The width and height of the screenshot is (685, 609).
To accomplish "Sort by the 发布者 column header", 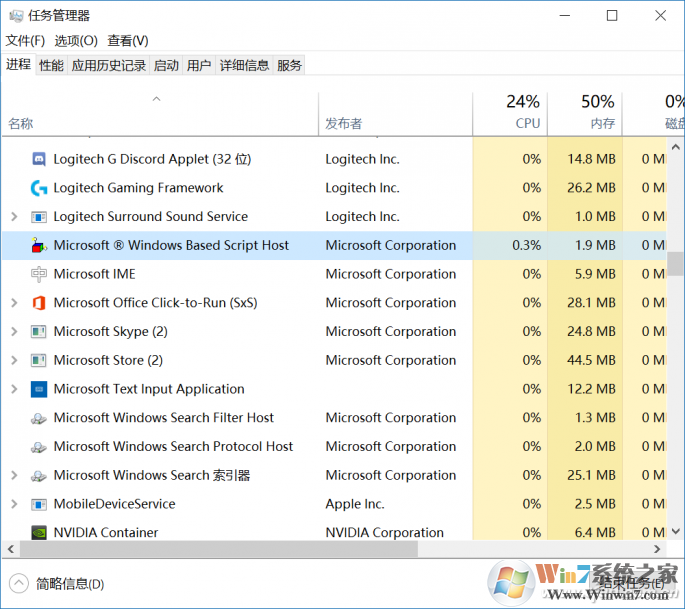I will [395, 114].
